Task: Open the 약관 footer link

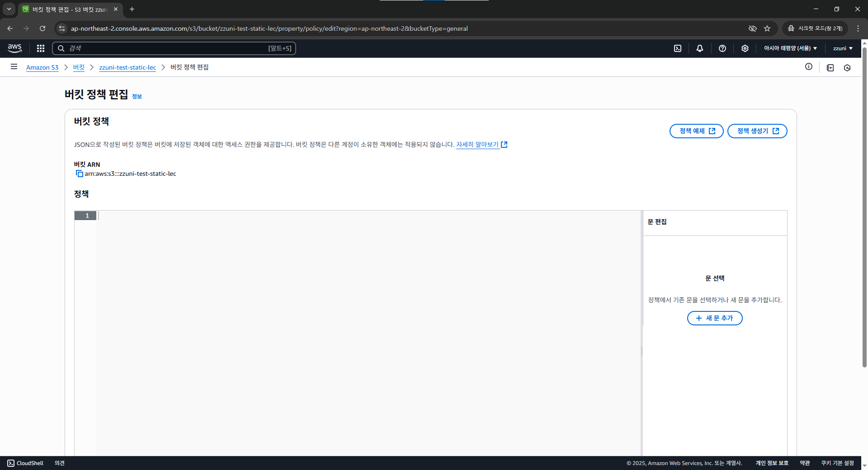Action: pyautogui.click(x=805, y=463)
